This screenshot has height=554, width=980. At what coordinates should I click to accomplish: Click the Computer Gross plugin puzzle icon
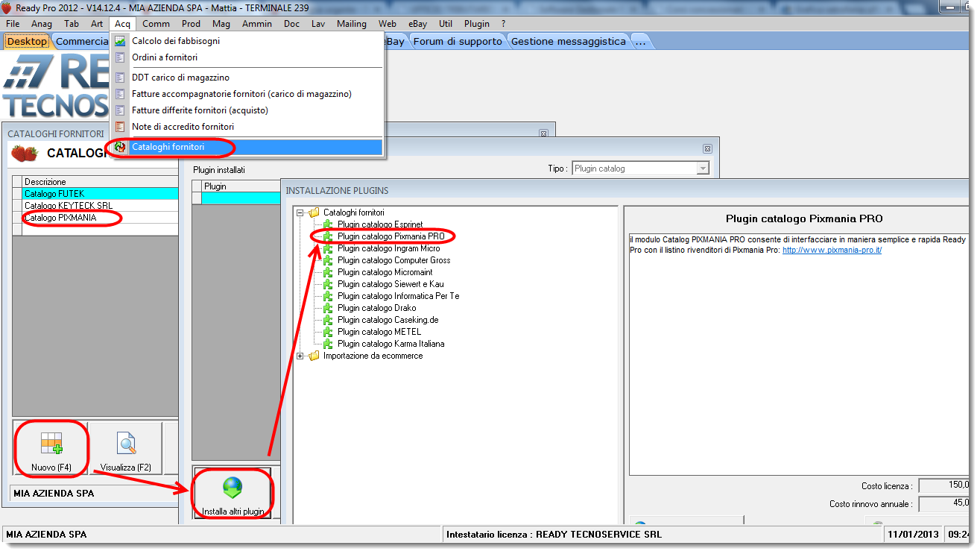[328, 260]
